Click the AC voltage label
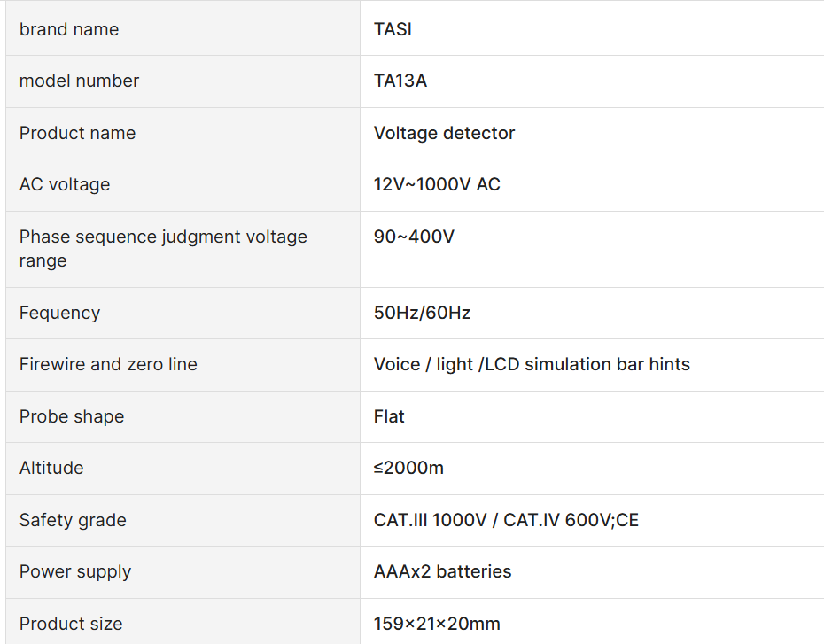Viewport: 824px width, 644px height. [65, 184]
